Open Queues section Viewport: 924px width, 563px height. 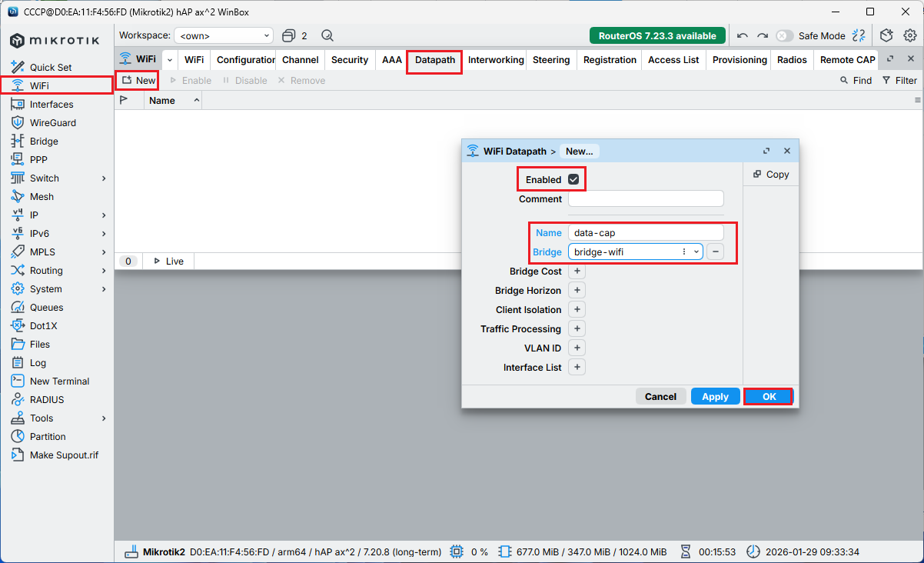[46, 308]
